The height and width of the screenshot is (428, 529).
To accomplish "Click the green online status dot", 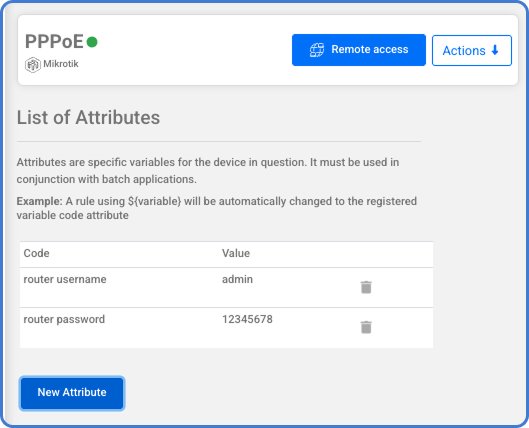I will click(92, 42).
